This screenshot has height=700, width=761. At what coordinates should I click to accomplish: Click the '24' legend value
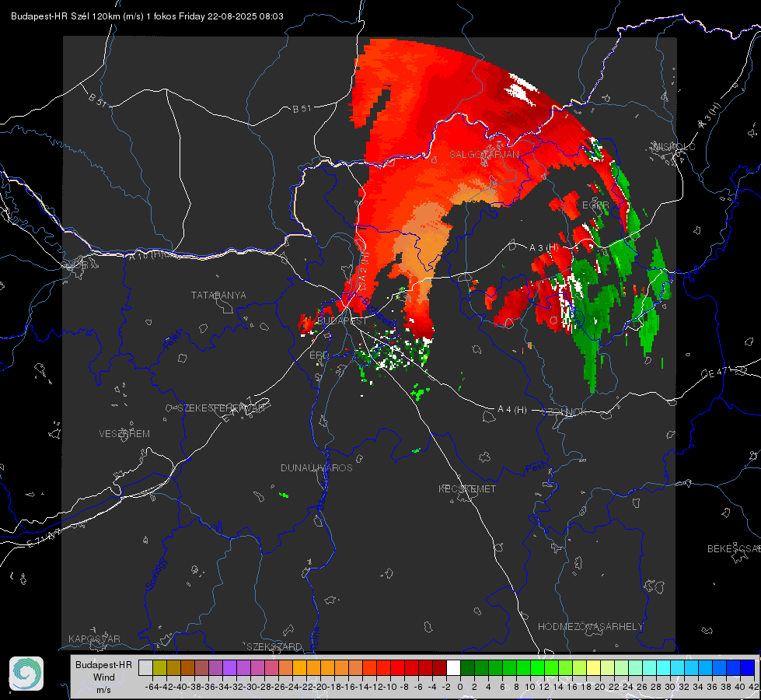pyautogui.click(x=628, y=687)
